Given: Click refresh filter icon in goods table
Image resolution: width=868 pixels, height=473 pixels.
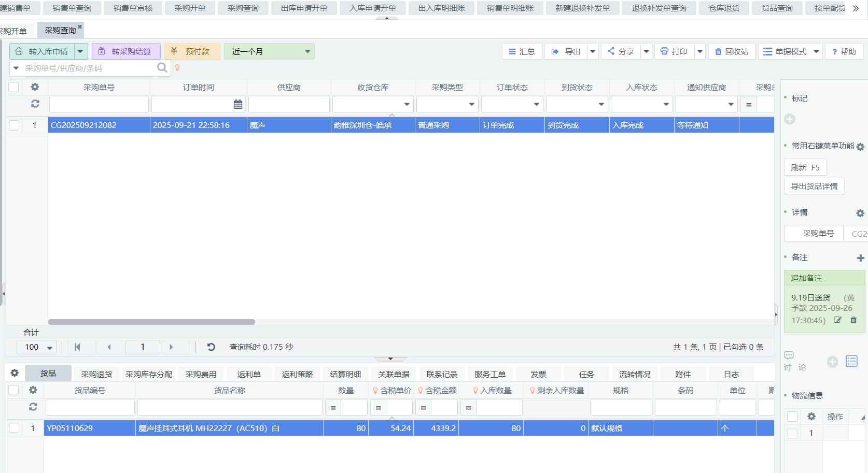Looking at the screenshot, I should [33, 407].
